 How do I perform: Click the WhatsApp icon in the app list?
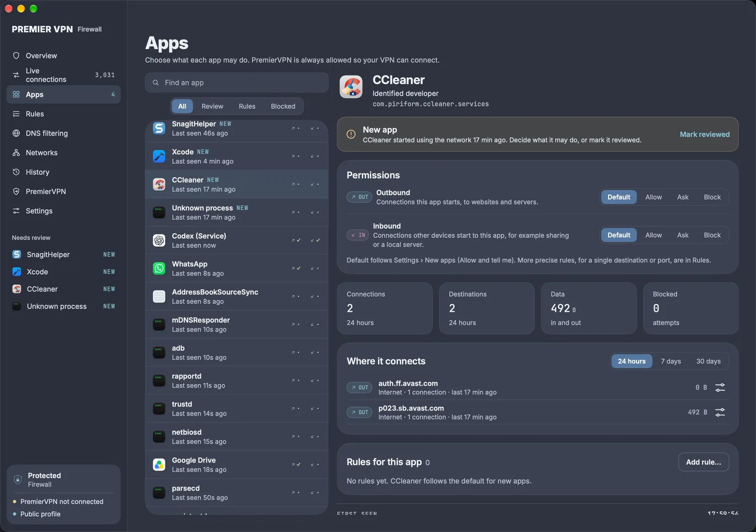159,268
